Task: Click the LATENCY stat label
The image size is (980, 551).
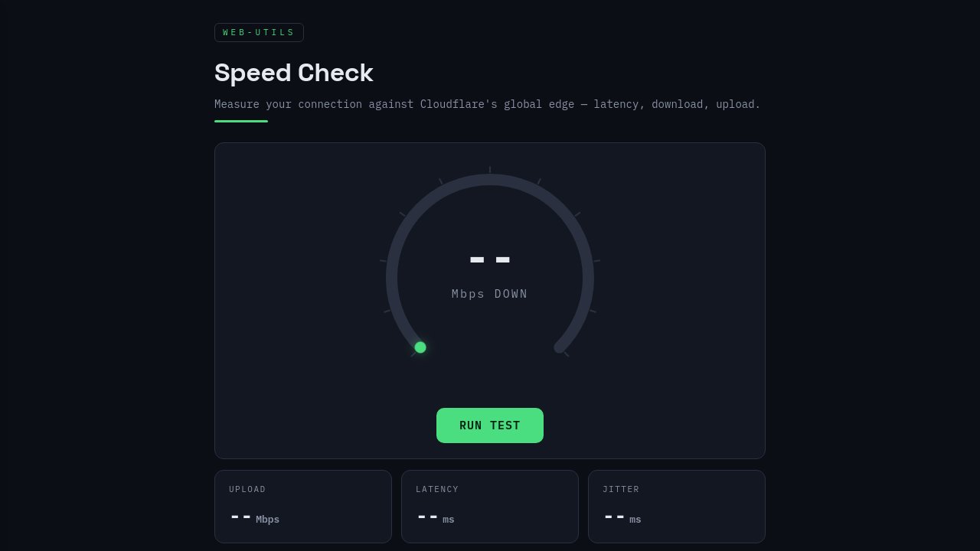Action: tap(437, 490)
